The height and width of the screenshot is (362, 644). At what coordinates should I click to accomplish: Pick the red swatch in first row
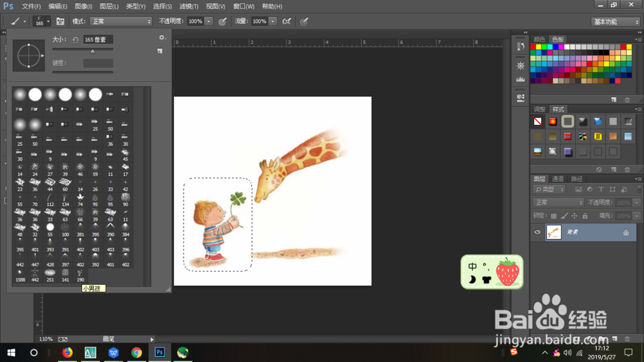pos(533,47)
